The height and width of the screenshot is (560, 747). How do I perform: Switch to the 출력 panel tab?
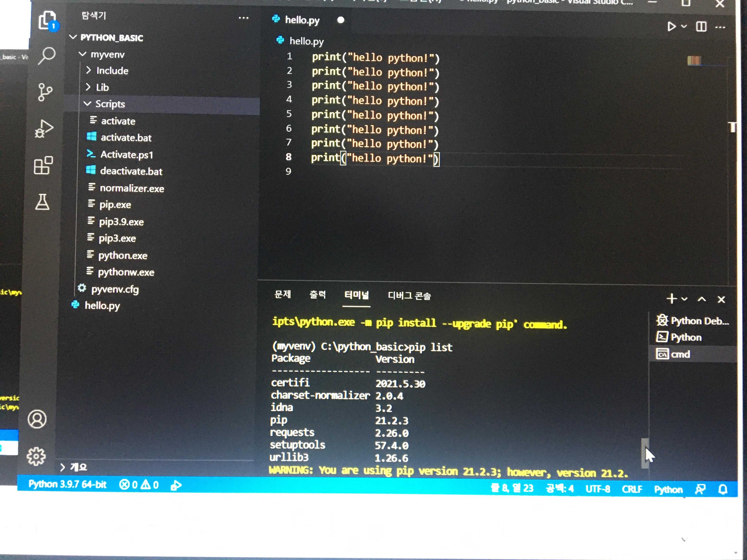click(x=317, y=295)
